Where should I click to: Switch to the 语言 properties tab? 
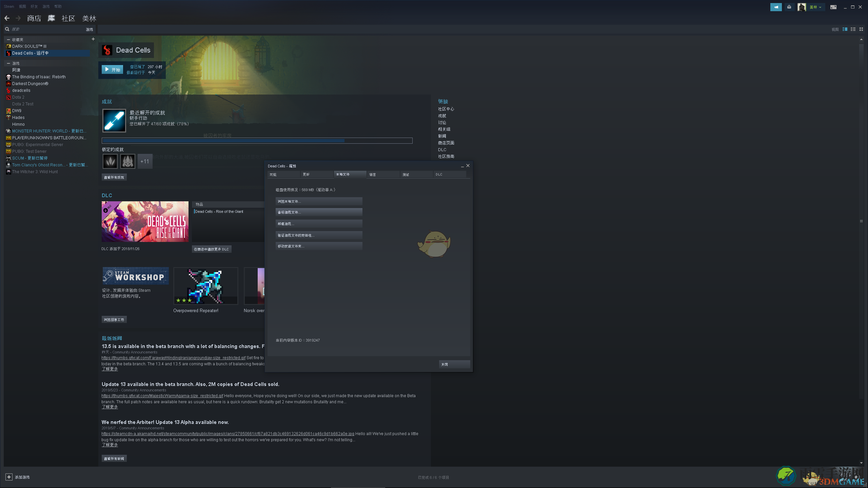[x=383, y=175]
